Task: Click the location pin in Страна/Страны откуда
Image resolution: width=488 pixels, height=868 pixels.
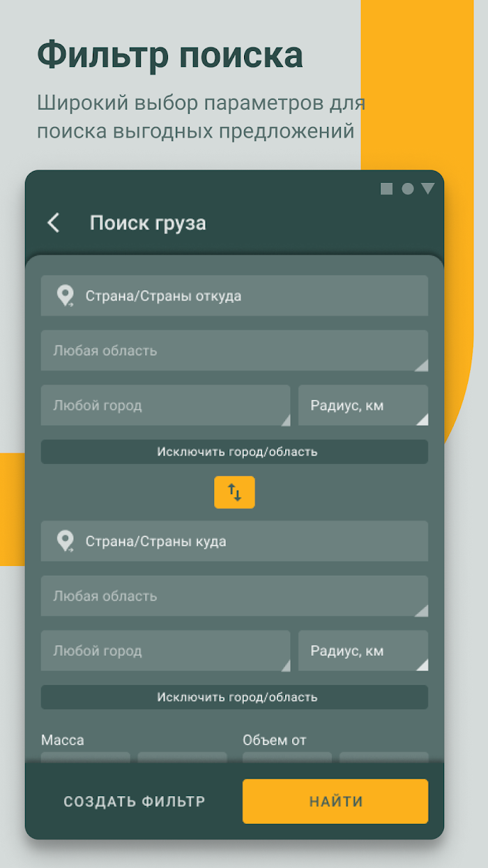Action: [66, 296]
